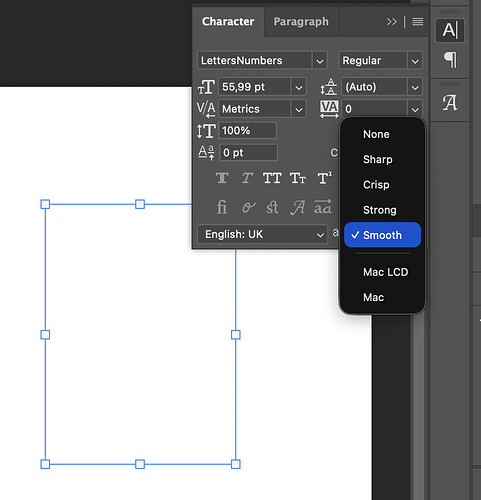The width and height of the screenshot is (481, 500).
Task: Toggle Faux Italic text style
Action: [x=247, y=178]
